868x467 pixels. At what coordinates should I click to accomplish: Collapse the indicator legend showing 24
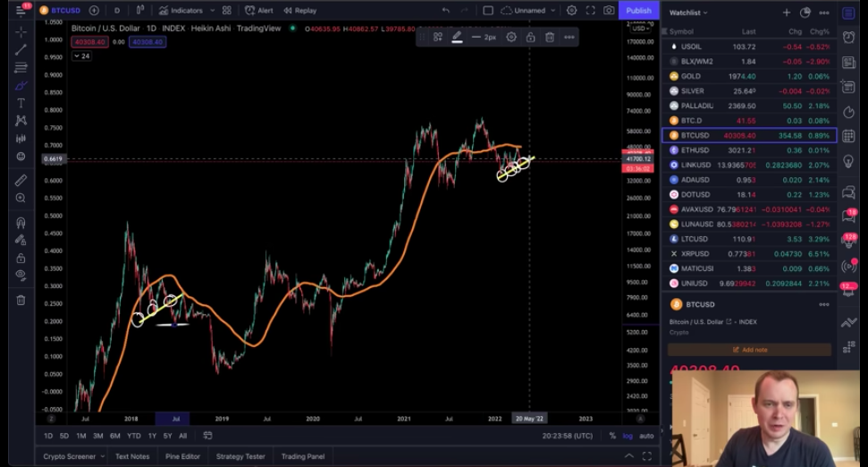pyautogui.click(x=82, y=56)
